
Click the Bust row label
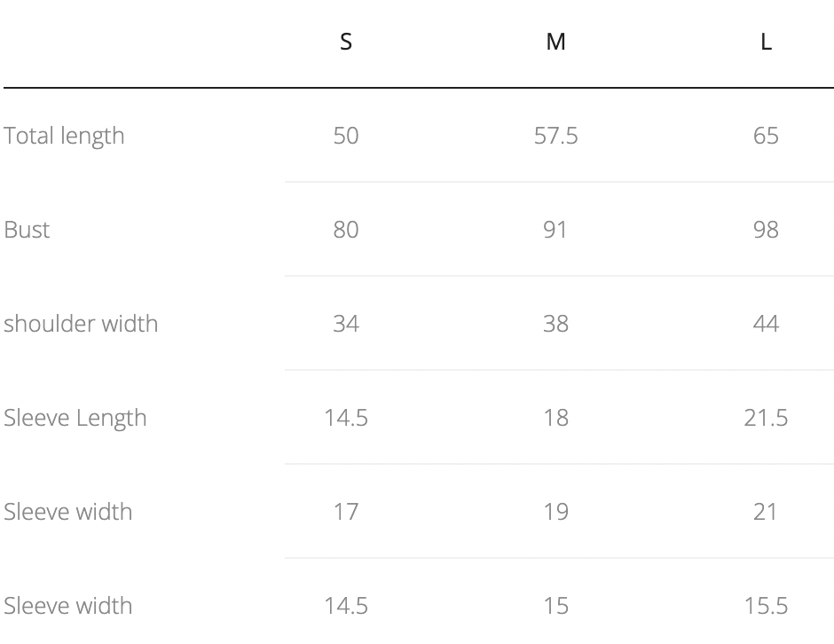27,230
